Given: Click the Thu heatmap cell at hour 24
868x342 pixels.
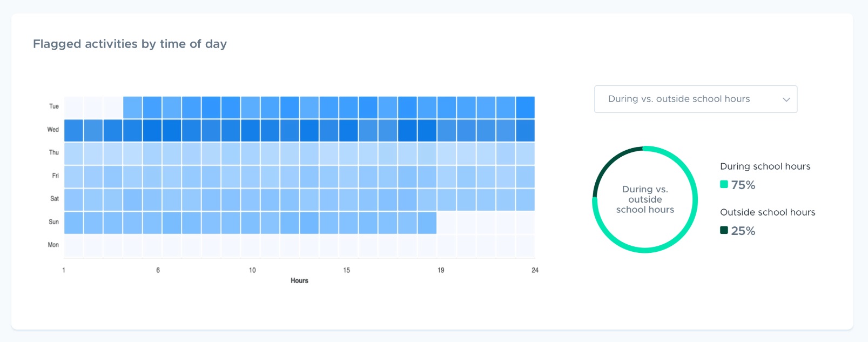Looking at the screenshot, I should pos(525,153).
